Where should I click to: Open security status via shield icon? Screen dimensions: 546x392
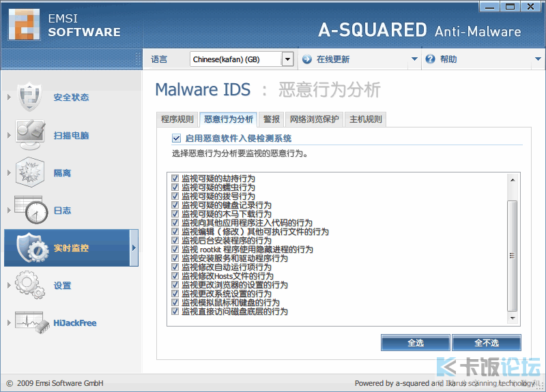30,97
